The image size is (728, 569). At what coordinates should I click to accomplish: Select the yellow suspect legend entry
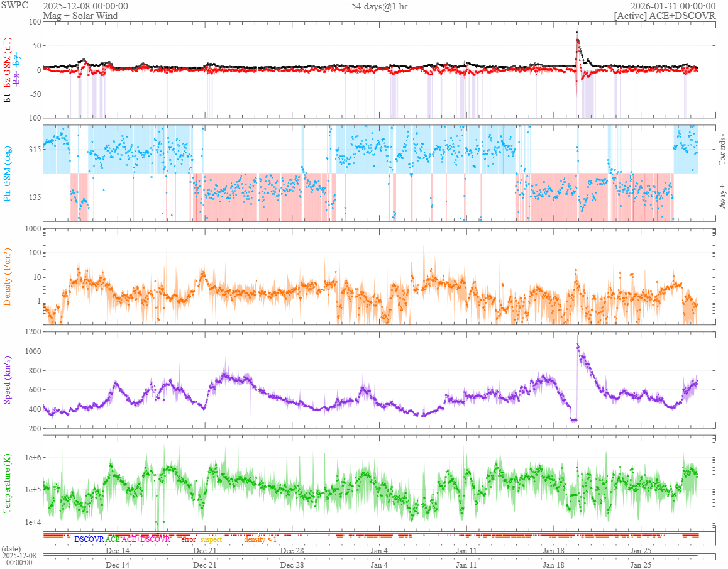point(211,539)
